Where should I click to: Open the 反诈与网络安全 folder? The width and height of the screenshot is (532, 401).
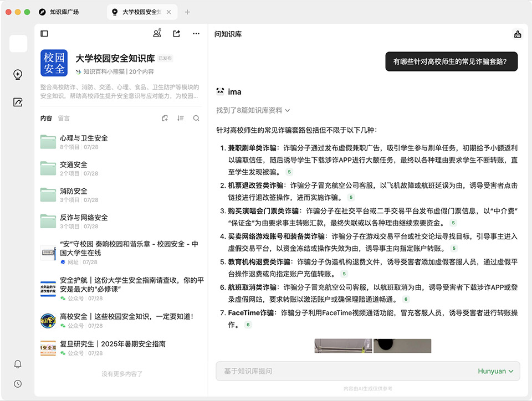(x=84, y=218)
